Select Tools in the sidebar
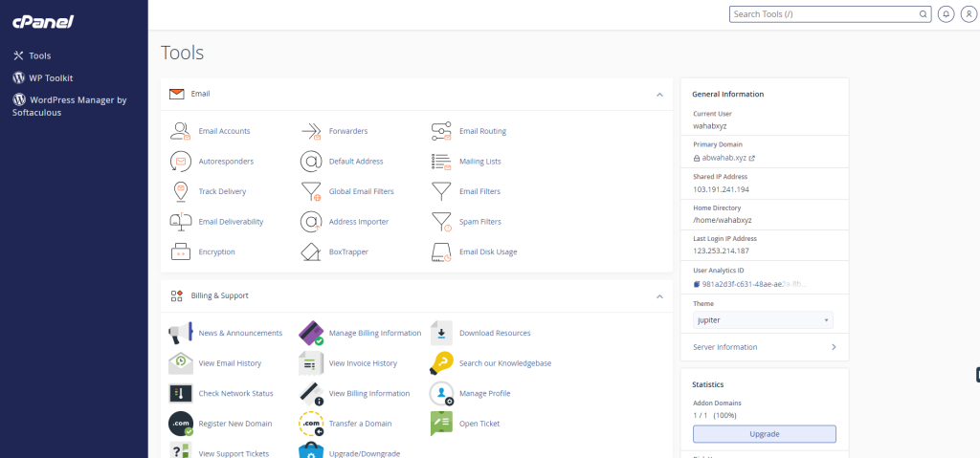The height and width of the screenshot is (458, 980). (39, 55)
